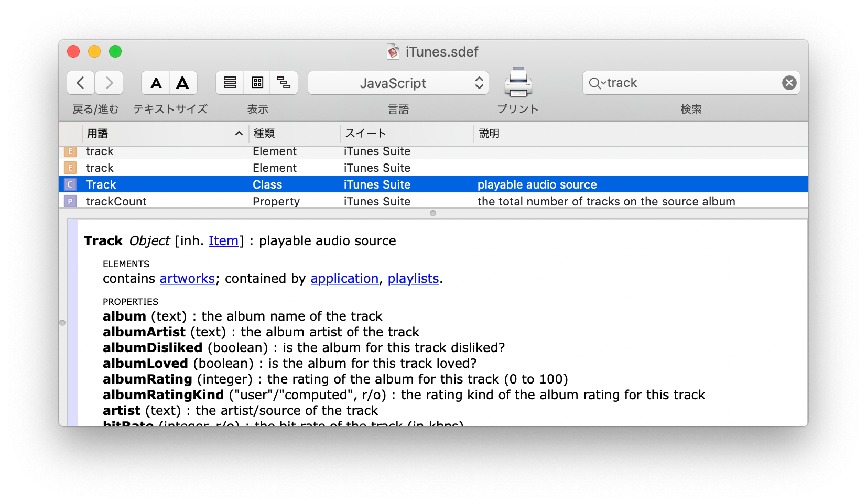Select the second track Element row
Screen dimensions: 867x504
(433, 168)
